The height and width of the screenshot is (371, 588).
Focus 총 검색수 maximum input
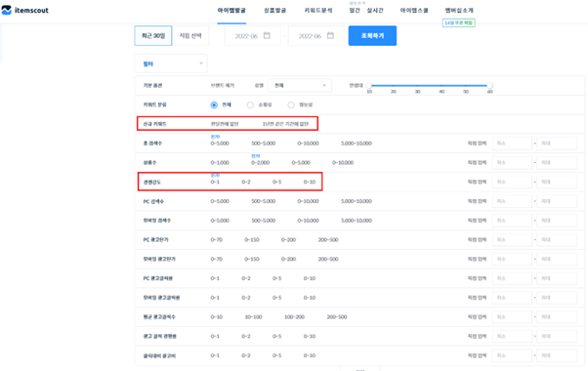coord(558,144)
